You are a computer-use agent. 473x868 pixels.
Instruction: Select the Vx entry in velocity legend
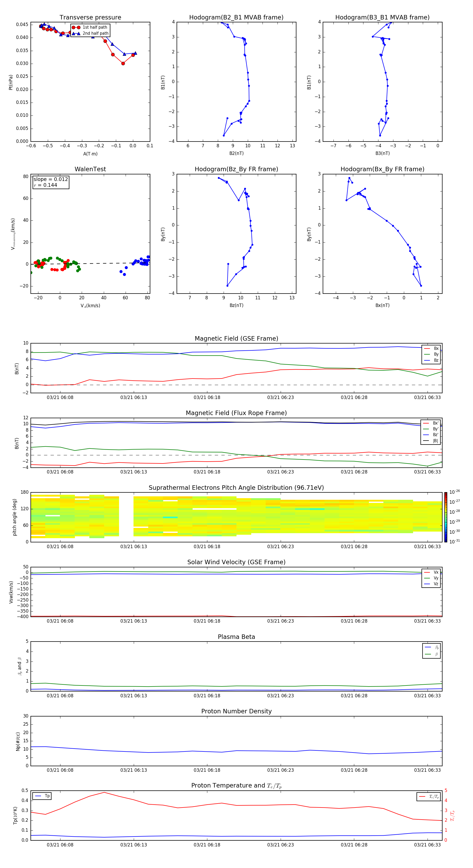[431, 572]
